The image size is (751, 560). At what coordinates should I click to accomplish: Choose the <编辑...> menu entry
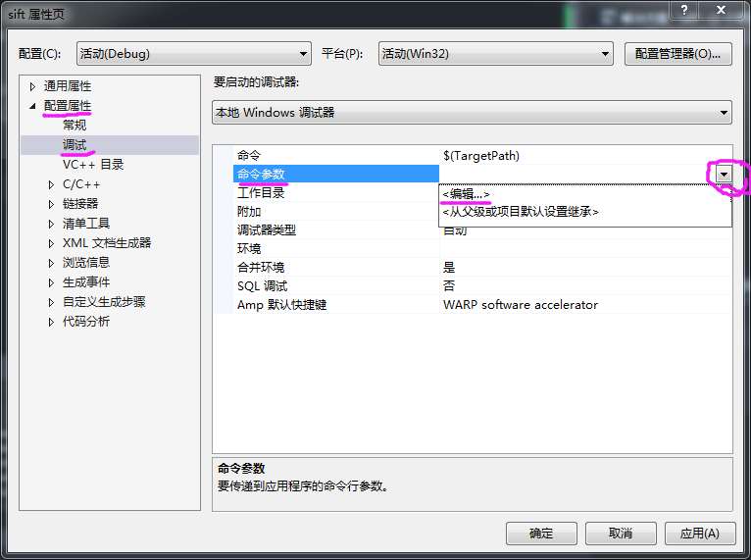pyautogui.click(x=466, y=194)
